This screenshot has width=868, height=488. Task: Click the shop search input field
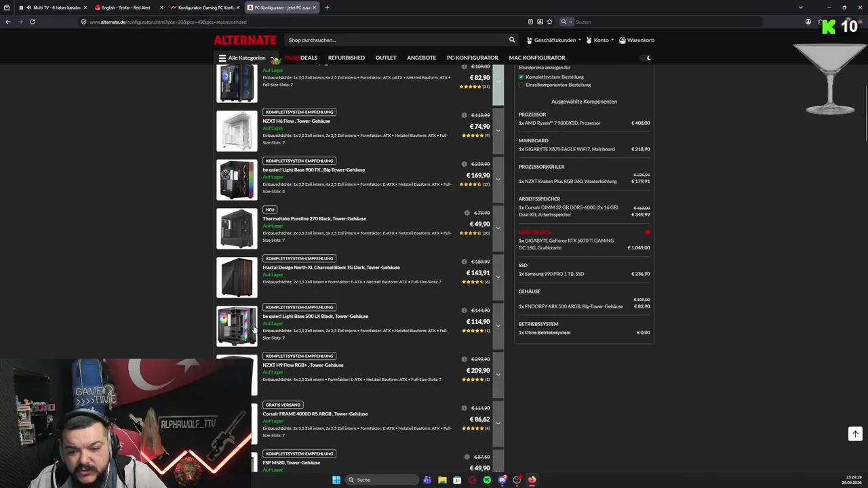click(397, 40)
